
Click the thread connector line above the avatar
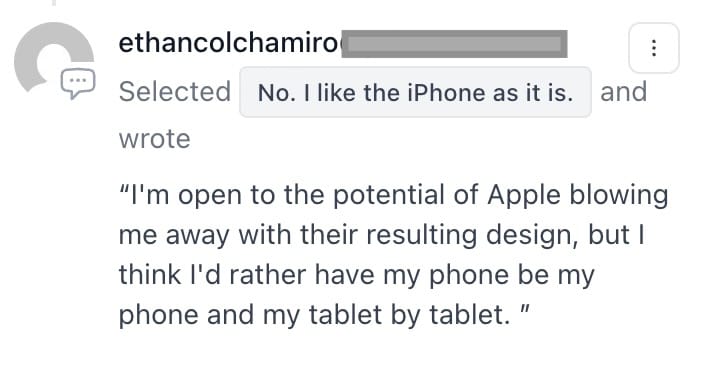tap(54, 3)
